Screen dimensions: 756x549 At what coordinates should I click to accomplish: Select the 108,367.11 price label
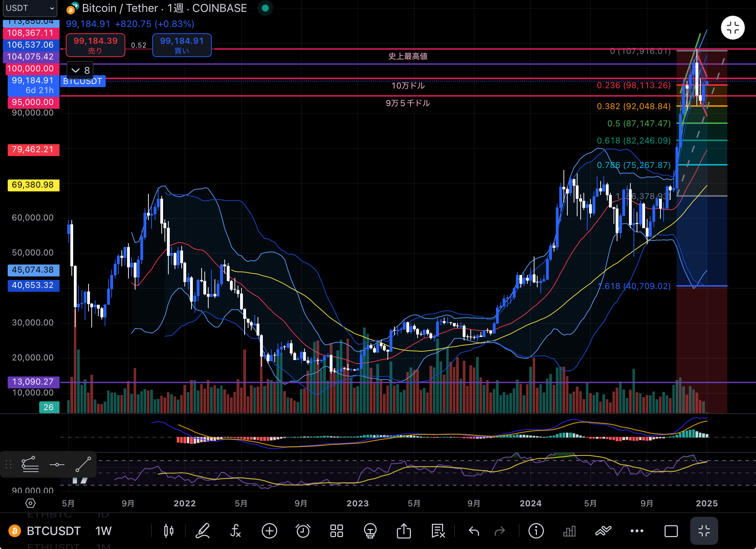click(30, 33)
